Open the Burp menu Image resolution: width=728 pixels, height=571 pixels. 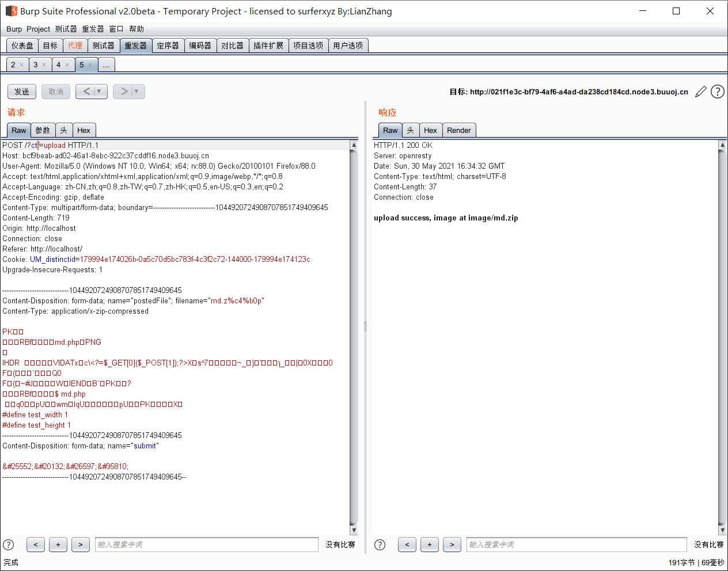coord(14,29)
